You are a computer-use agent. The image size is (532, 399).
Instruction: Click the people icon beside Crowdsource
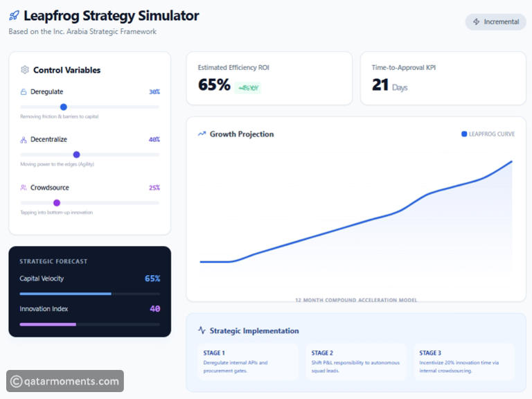tap(24, 188)
